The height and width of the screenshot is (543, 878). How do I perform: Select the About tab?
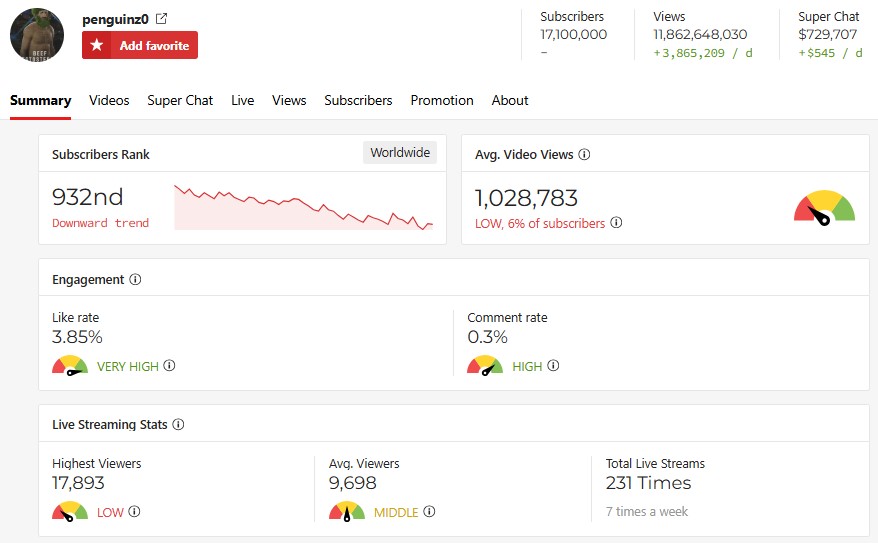(x=510, y=100)
